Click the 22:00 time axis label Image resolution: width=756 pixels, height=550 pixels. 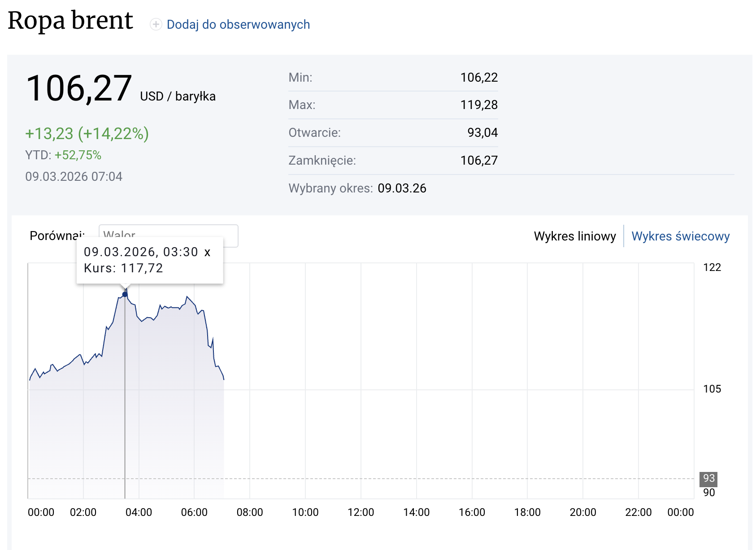click(638, 512)
